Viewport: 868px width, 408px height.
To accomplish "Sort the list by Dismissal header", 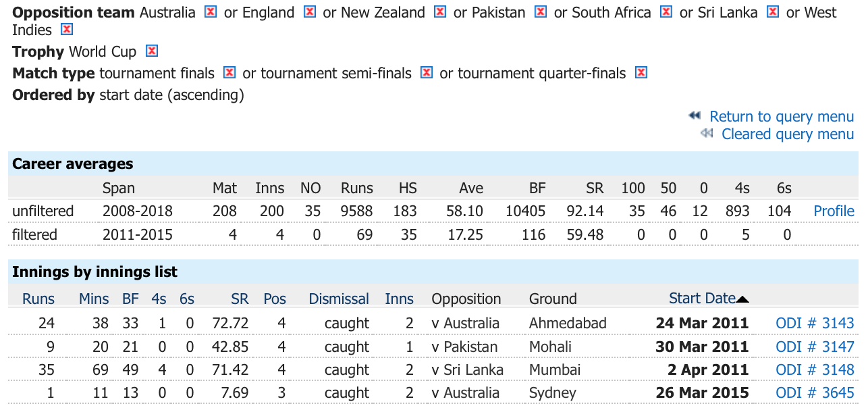I will 339,299.
